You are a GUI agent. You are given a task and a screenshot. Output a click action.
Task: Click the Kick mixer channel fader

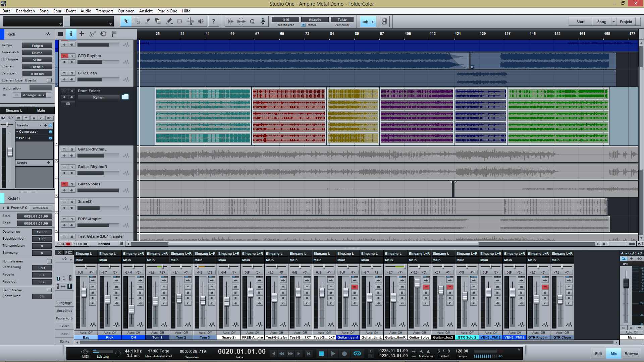click(x=108, y=299)
